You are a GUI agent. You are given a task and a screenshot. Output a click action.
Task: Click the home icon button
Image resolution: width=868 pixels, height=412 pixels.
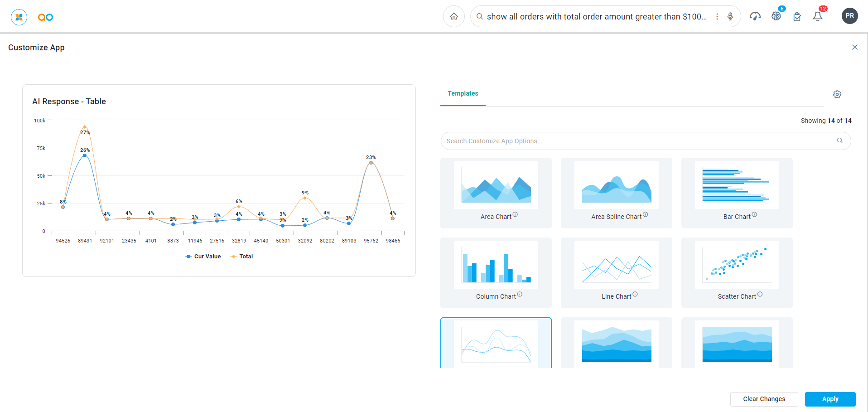[x=453, y=17]
